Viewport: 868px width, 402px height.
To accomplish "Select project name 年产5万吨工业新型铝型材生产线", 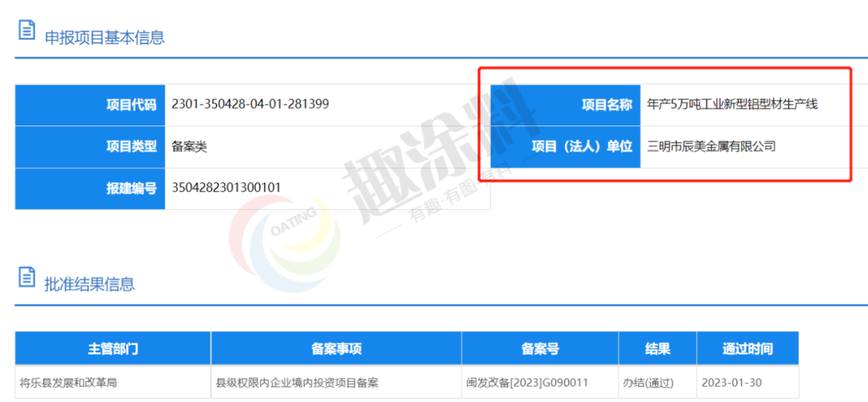I will click(732, 105).
